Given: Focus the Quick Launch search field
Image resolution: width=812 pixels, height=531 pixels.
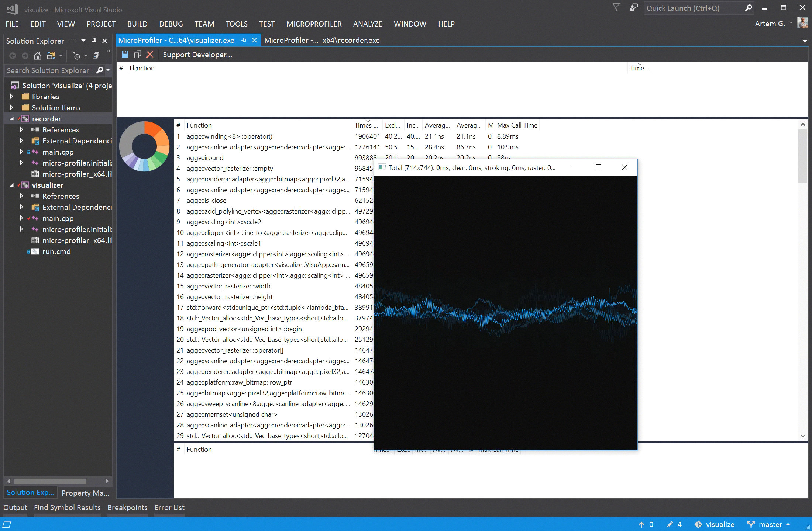Looking at the screenshot, I should click(694, 8).
